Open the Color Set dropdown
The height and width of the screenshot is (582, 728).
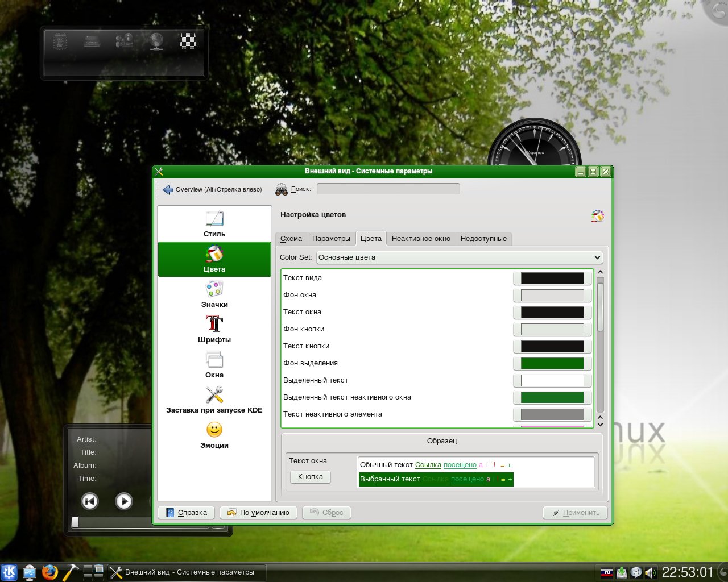pos(460,257)
